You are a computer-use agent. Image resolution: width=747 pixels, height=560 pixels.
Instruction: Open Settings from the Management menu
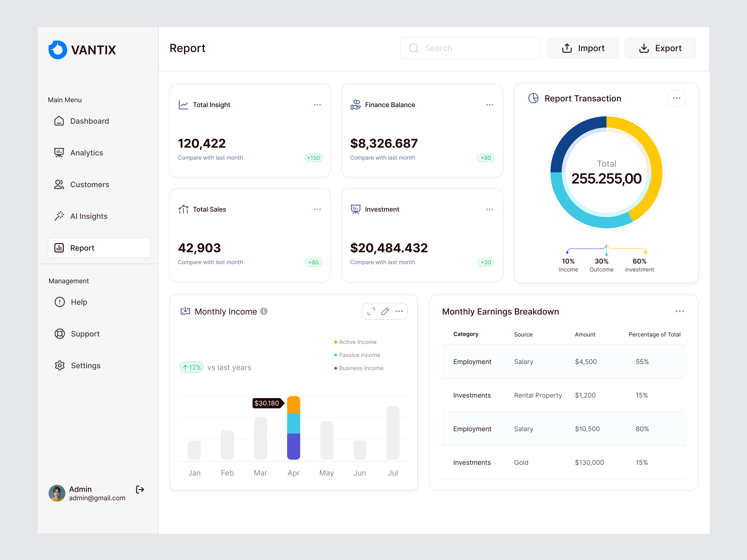pyautogui.click(x=85, y=365)
